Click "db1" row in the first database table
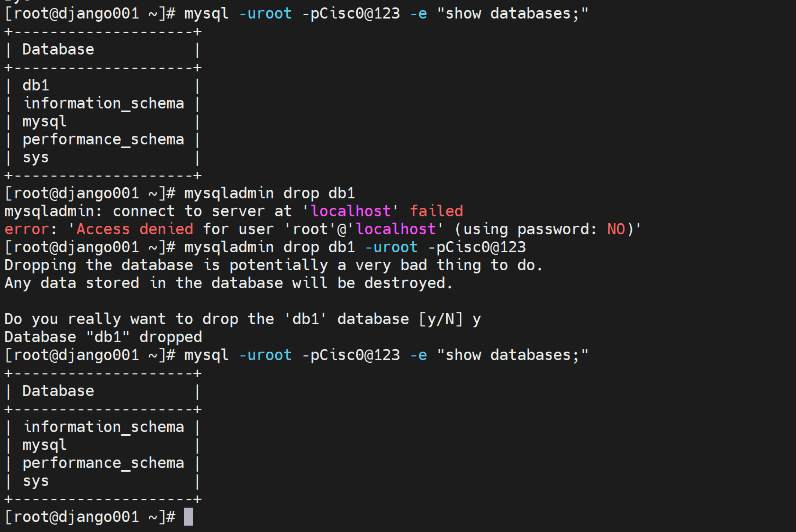796x532 pixels. point(35,85)
